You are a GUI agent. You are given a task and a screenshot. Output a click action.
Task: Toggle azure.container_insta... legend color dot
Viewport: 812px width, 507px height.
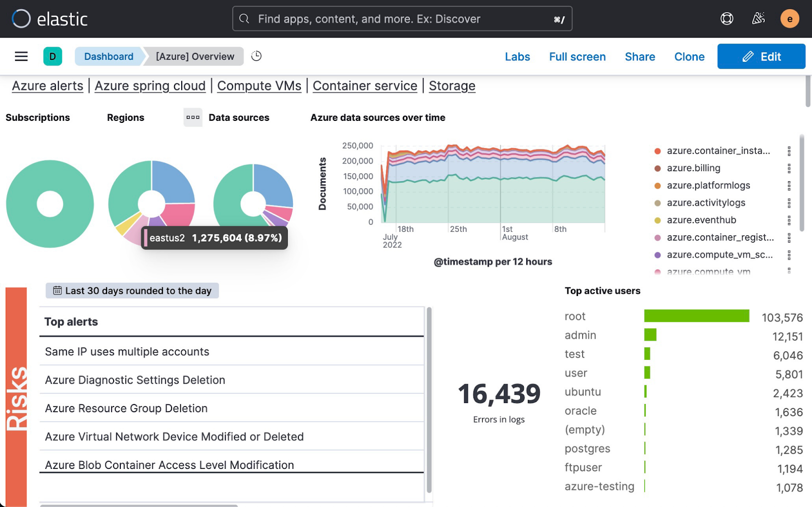(x=657, y=151)
